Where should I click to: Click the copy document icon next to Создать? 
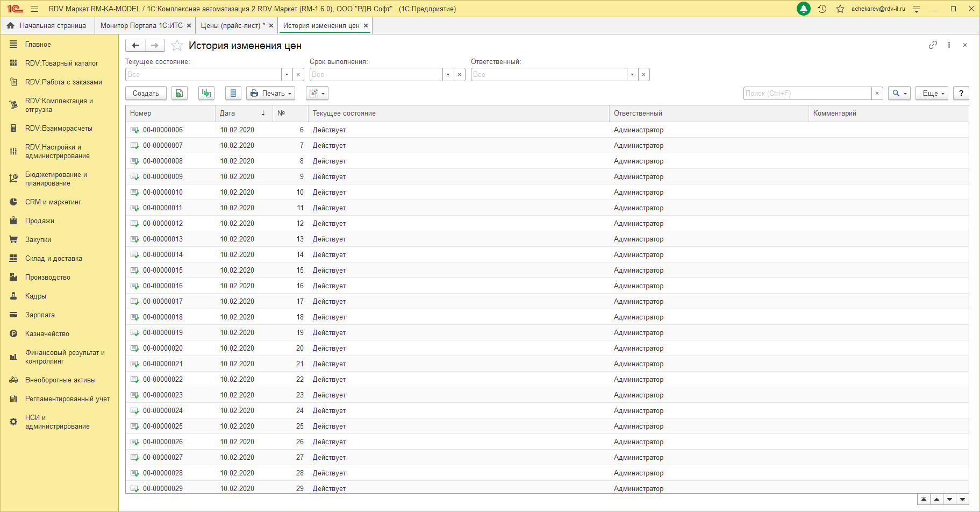(180, 94)
